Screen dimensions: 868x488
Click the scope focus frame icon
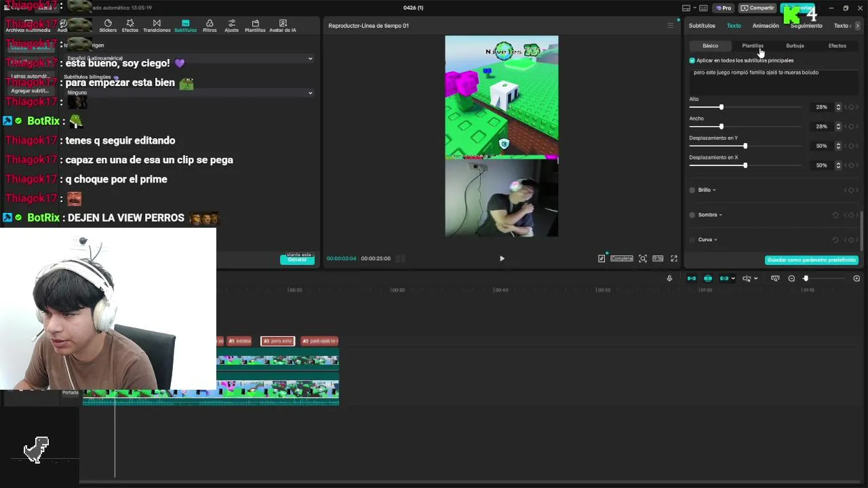click(643, 258)
